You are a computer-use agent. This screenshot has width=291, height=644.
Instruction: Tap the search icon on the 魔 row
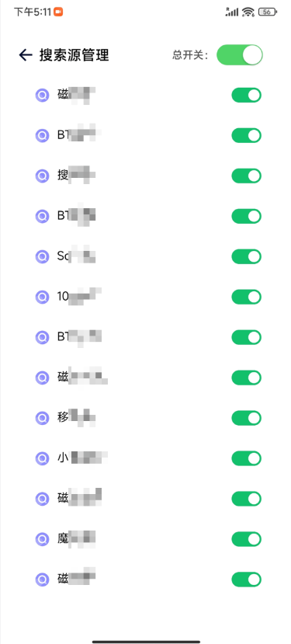(x=42, y=539)
